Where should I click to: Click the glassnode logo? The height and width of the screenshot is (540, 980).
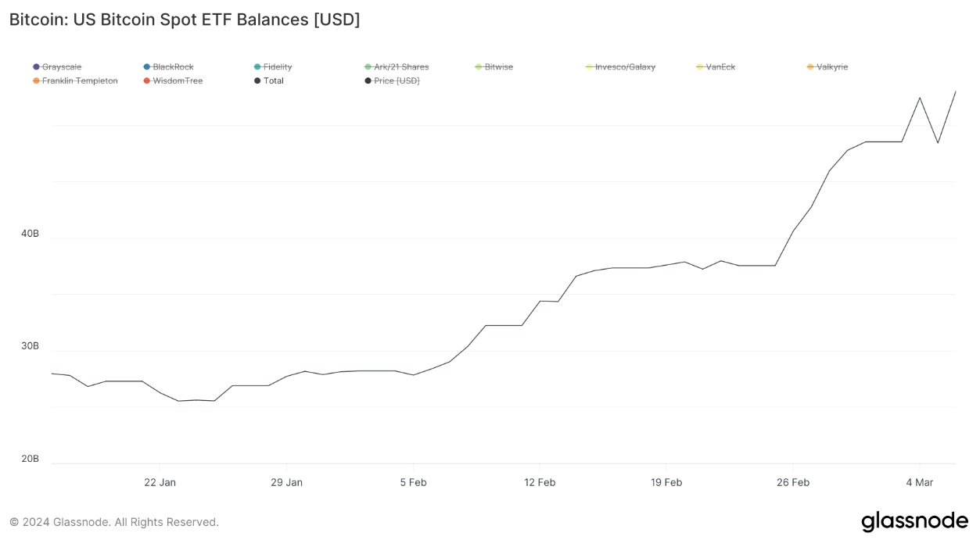coord(914,521)
